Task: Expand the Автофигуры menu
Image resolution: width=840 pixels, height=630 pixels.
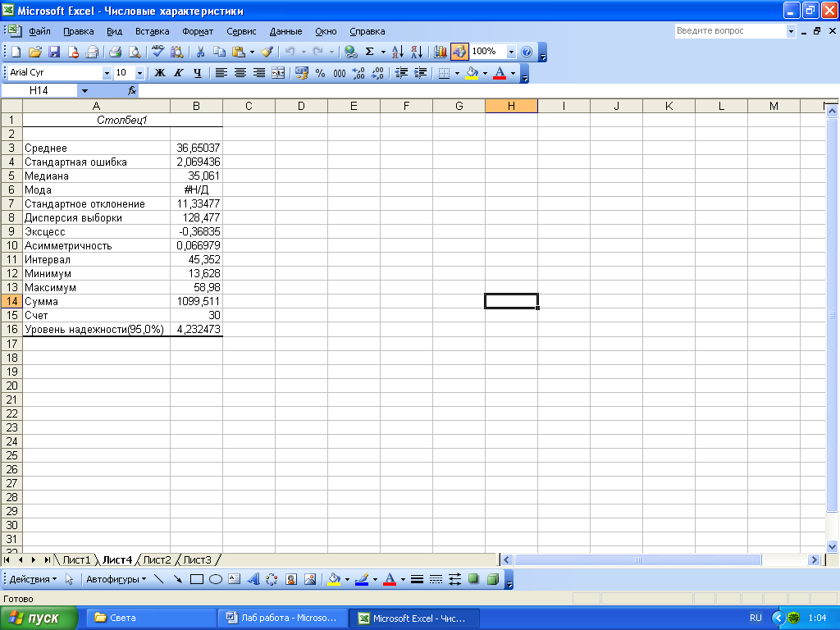Action: click(116, 579)
